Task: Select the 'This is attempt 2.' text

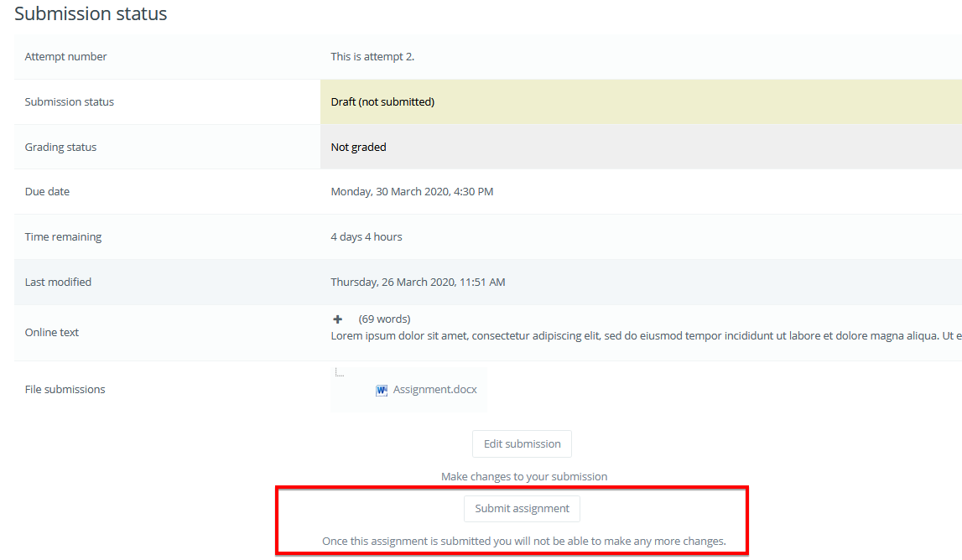Action: 372,57
